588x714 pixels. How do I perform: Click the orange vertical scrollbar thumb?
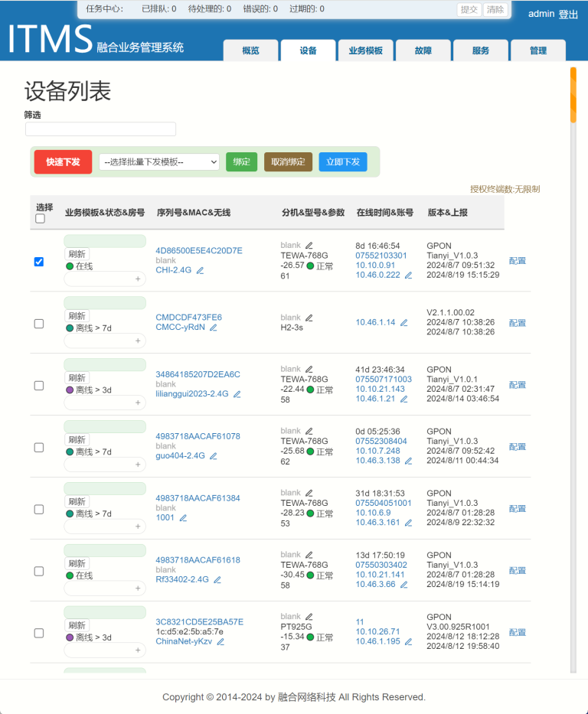pyautogui.click(x=573, y=96)
